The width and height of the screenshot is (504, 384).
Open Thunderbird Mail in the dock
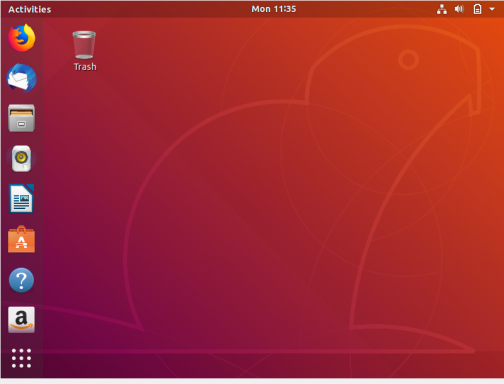(22, 78)
